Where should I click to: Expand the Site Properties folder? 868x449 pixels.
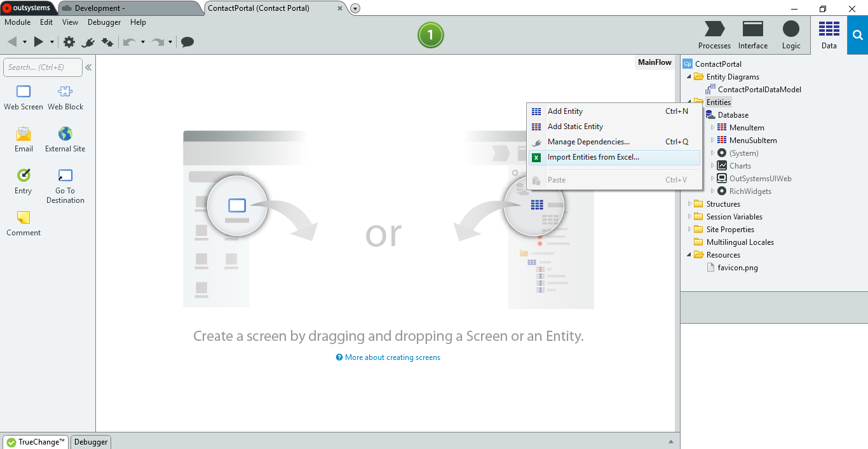point(689,230)
